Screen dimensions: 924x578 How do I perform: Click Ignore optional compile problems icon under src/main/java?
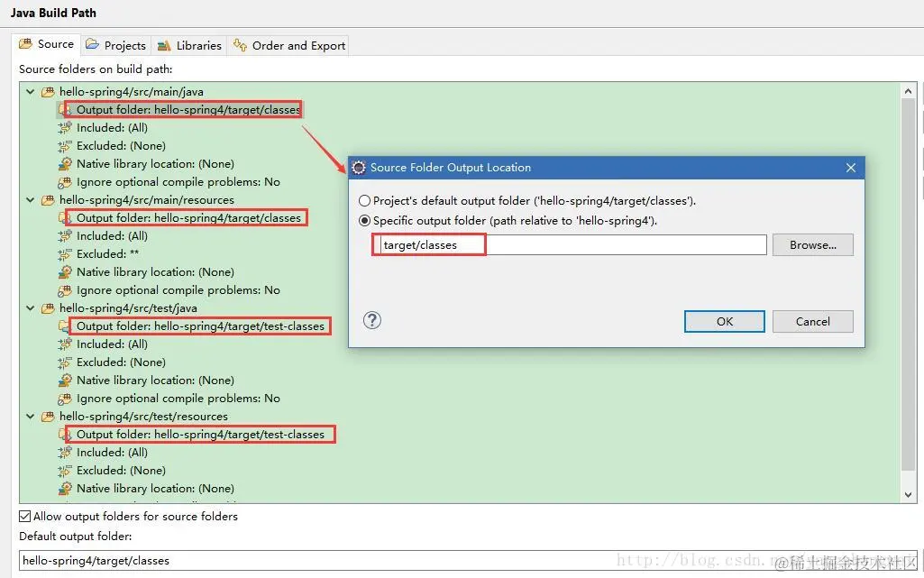65,182
